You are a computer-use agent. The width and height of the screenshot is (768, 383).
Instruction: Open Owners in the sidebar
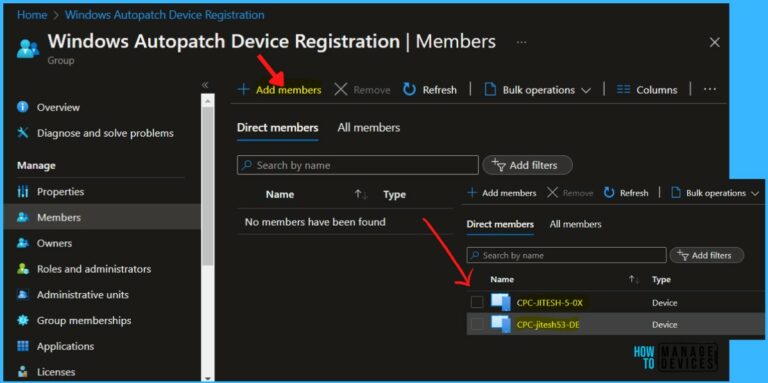coord(54,243)
